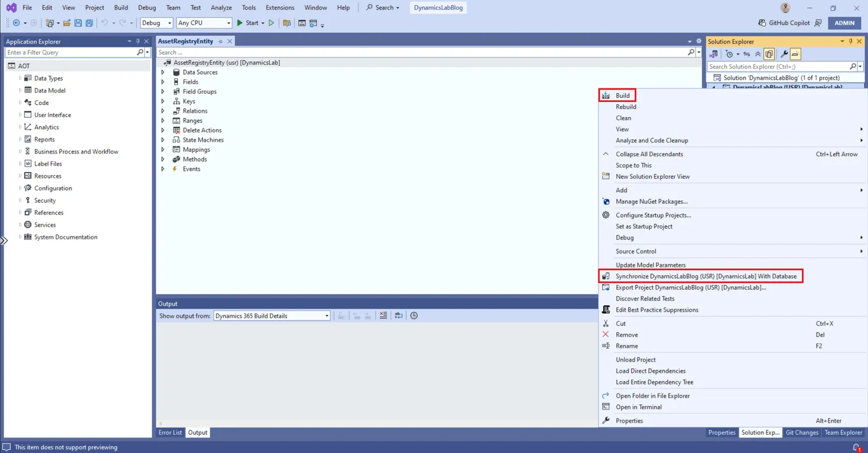Click the Visual Studio logo icon
This screenshot has width=868, height=453.
tap(11, 8)
